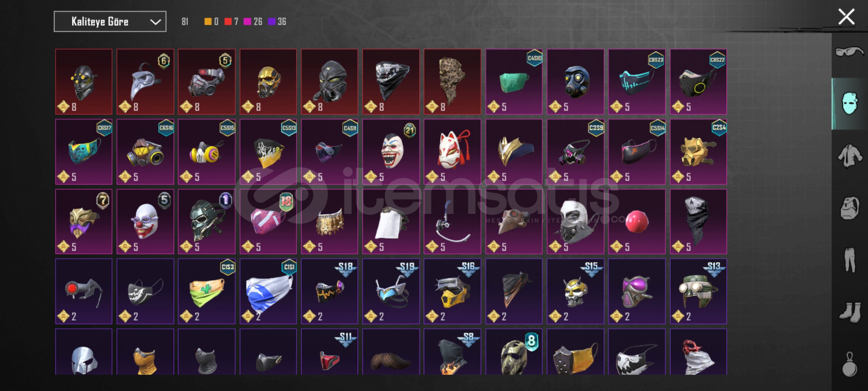Open the grenade category icon
This screenshot has height=391, width=868.
click(x=850, y=364)
